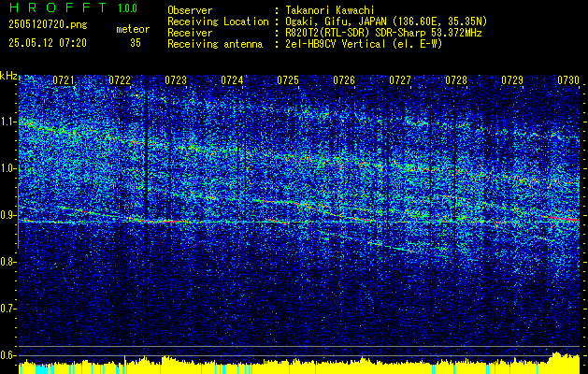Viewport: 588px width, 374px height.
Task: Click the 0722 time marker
Action: point(120,80)
